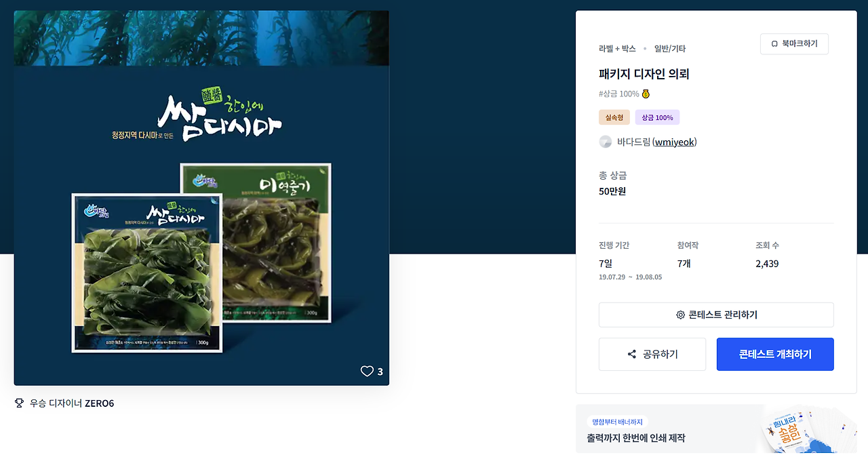Click the bookmark icon in the 북마크하기 button

[774, 44]
